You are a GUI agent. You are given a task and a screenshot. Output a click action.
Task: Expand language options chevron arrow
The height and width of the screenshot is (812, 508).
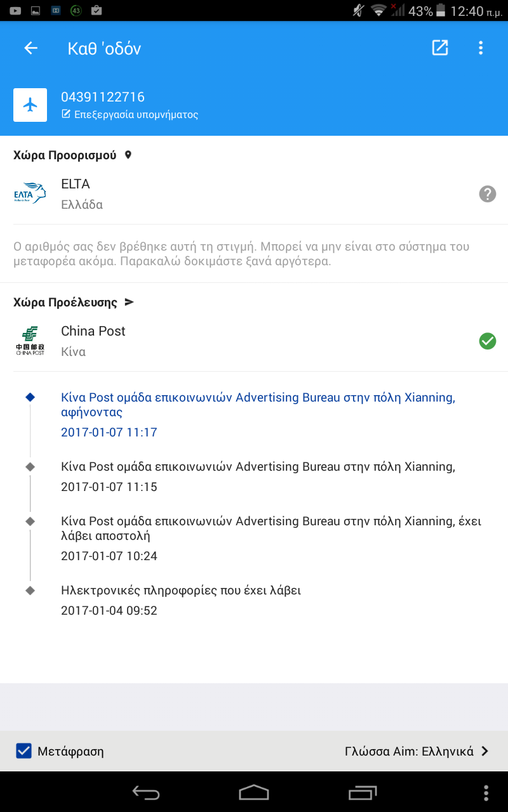485,751
